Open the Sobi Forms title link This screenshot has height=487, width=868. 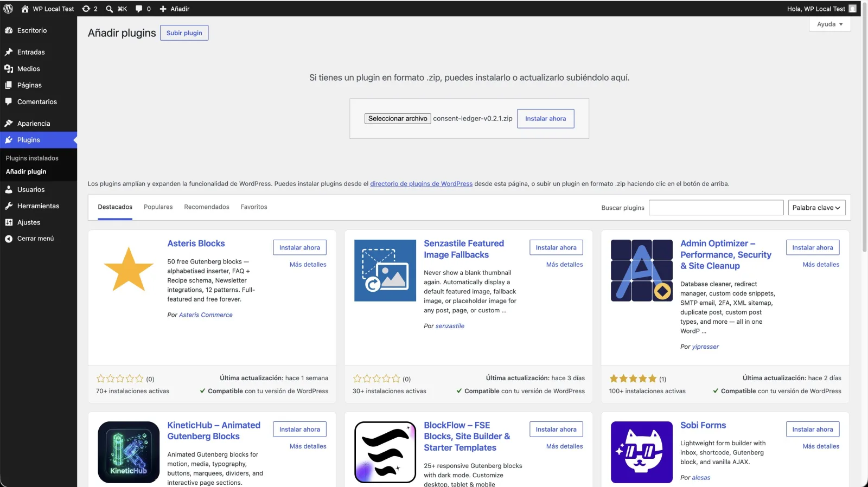(x=703, y=425)
